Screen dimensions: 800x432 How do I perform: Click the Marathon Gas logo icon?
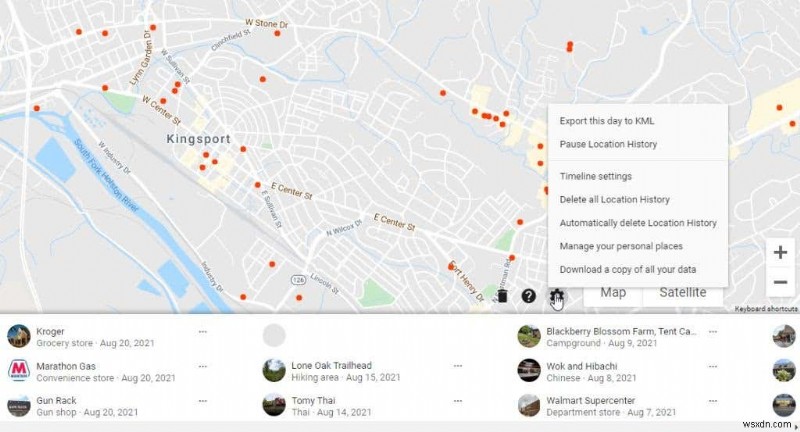tap(19, 371)
